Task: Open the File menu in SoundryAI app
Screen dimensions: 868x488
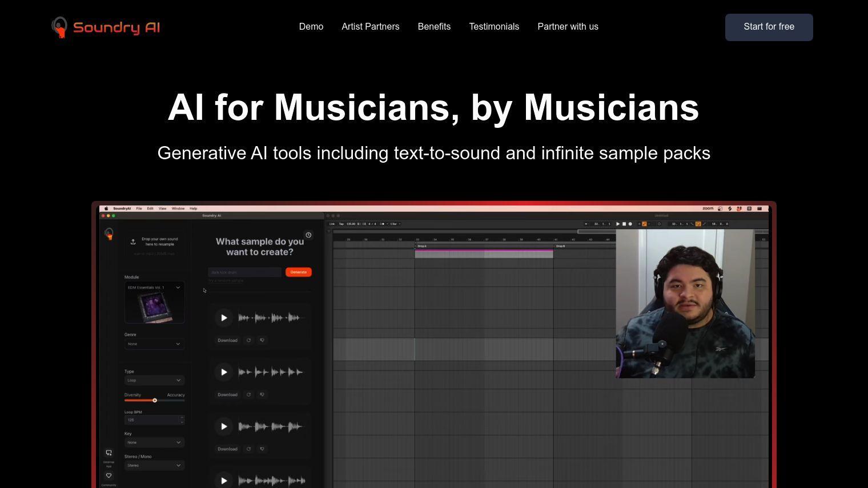Action: (139, 208)
